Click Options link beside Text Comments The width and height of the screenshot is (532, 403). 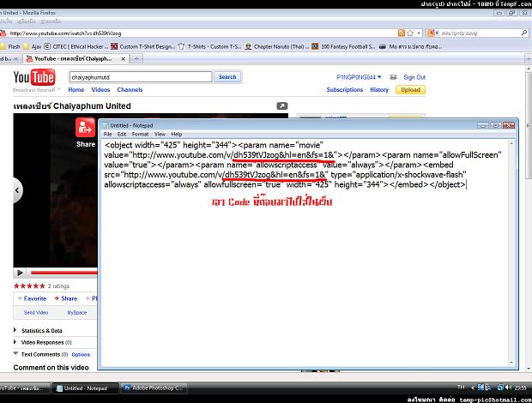click(81, 354)
